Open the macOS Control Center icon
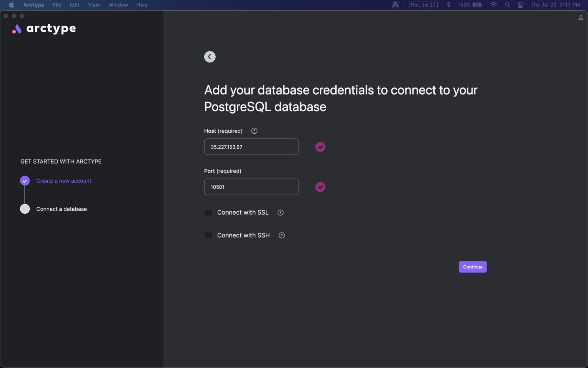Image resolution: width=588 pixels, height=368 pixels. tap(520, 5)
